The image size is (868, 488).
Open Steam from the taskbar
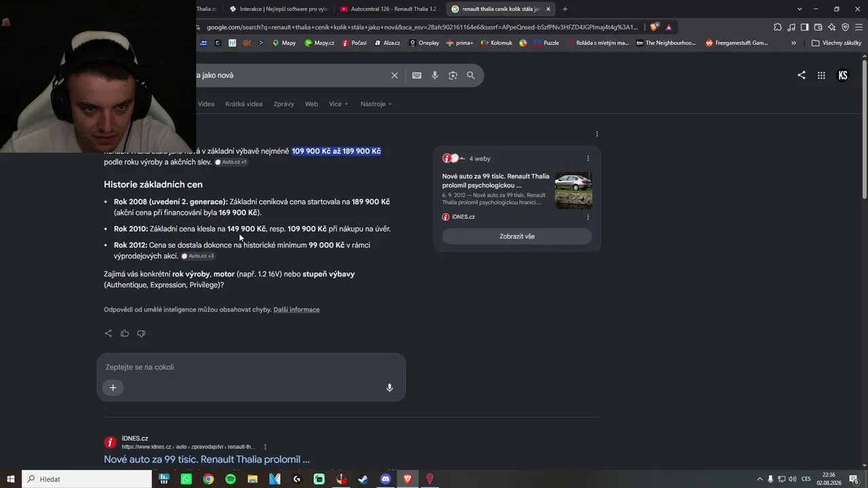coord(363,479)
